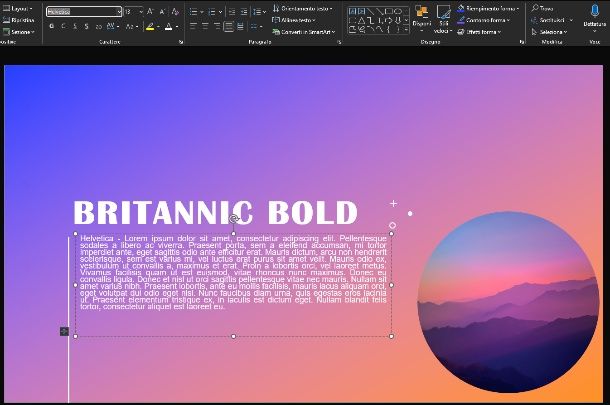Image resolution: width=610 pixels, height=405 pixels.
Task: Decrease font size with smaller A icon
Action: [x=162, y=12]
